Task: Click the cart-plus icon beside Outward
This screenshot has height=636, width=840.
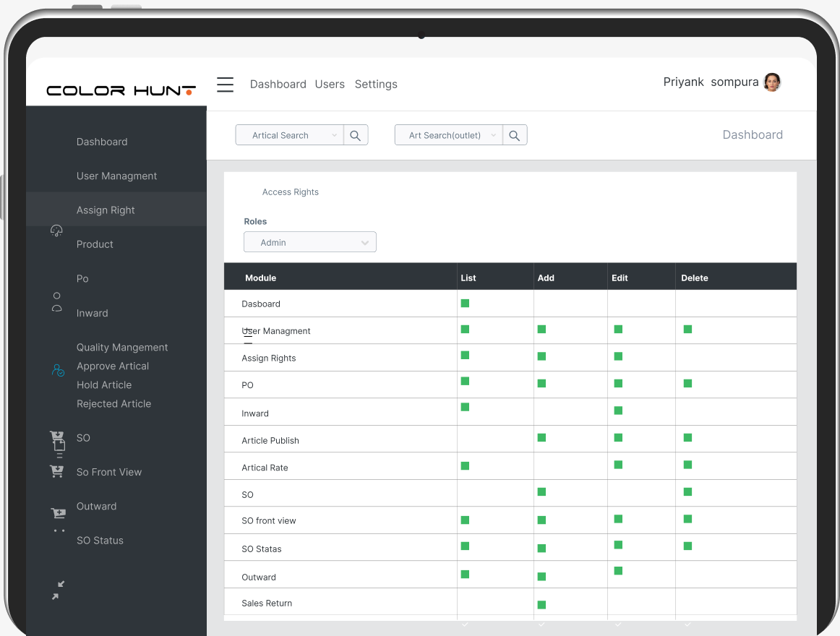Action: [x=58, y=513]
